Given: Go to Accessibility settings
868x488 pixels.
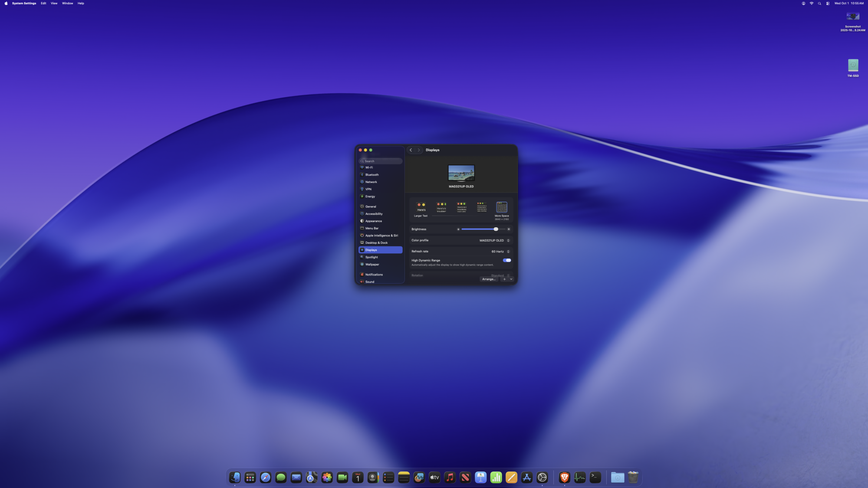Looking at the screenshot, I should coord(374,214).
